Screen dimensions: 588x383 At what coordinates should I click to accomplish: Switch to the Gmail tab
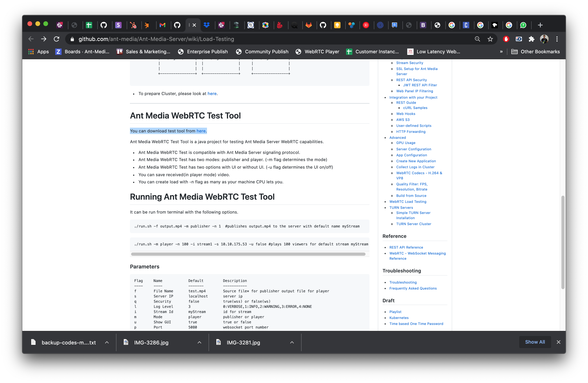coord(162,25)
